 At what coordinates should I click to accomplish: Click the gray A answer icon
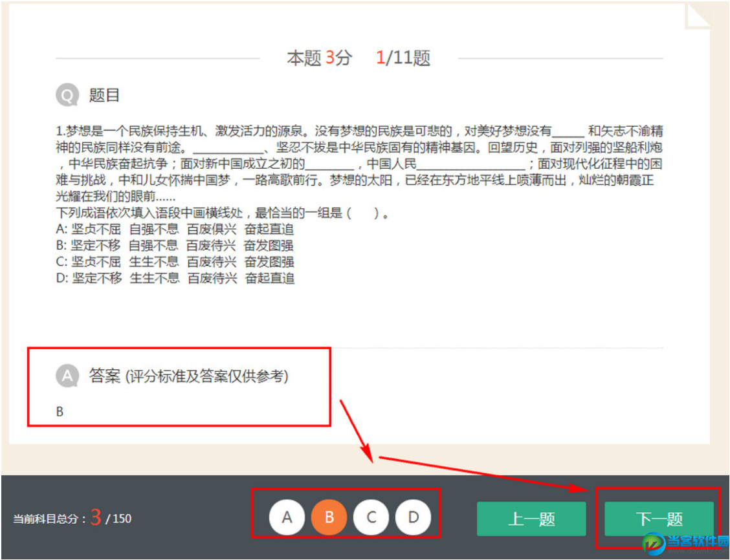coord(67,375)
